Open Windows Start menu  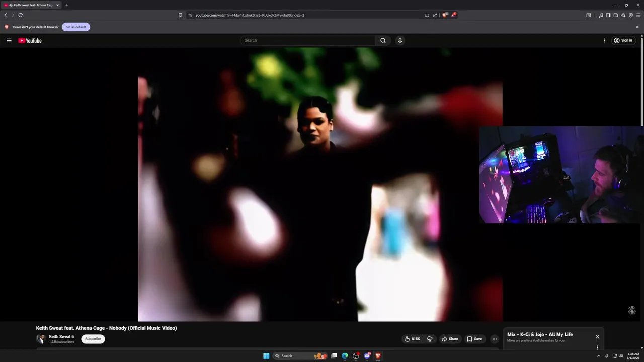(266, 356)
